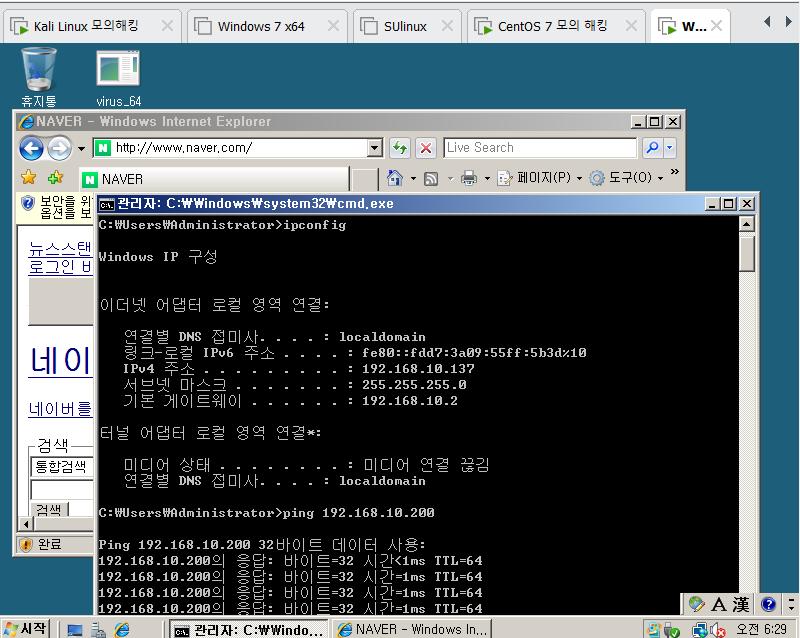Select the NAVER Windows Internet Explorer taskbar button

(x=412, y=630)
